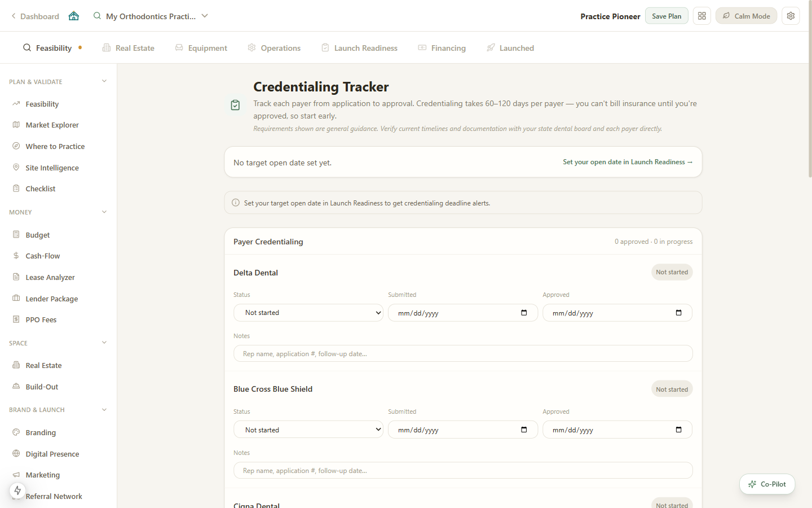Image resolution: width=812 pixels, height=508 pixels.
Task: Open the grid apps icon in header
Action: click(x=702, y=16)
